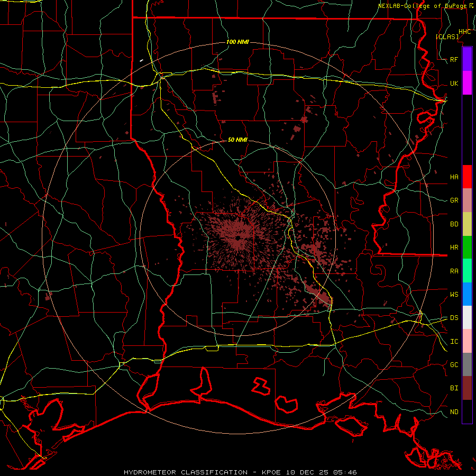Click the RF purple legend color block
Image resolution: width=476 pixels, height=476 pixels.
coord(467,59)
